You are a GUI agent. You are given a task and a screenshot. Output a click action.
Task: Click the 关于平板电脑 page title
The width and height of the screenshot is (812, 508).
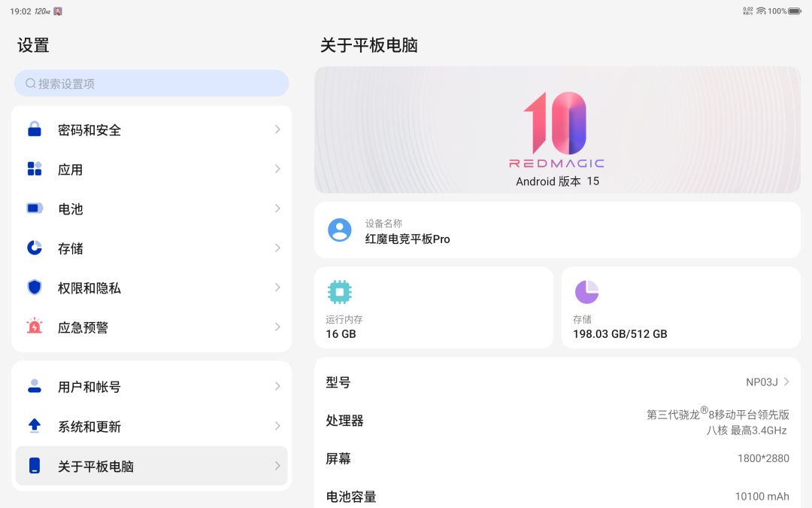(x=368, y=45)
